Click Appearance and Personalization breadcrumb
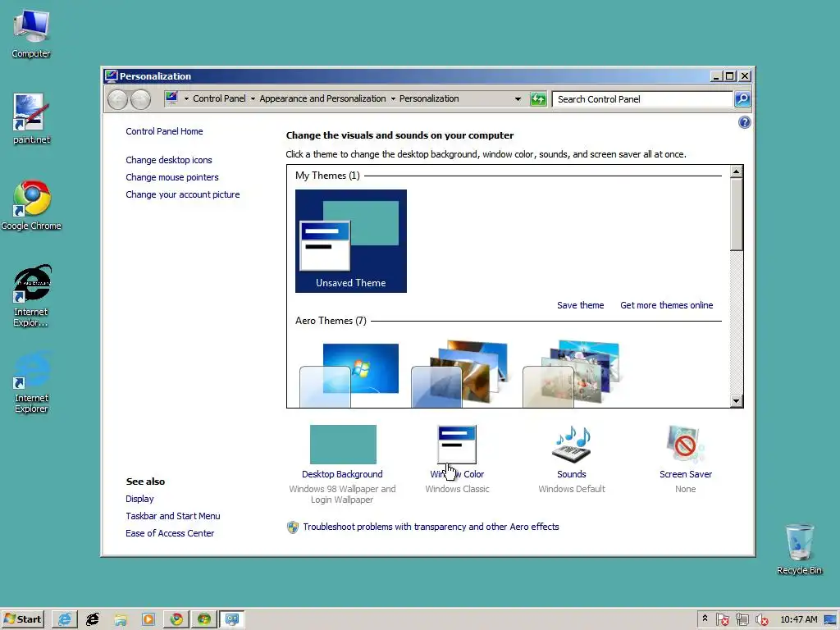 (x=322, y=98)
